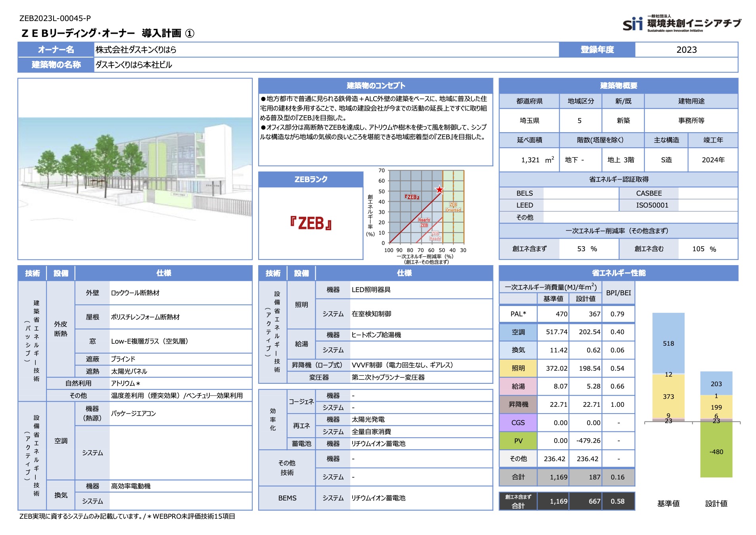
Task: Click the yellow 照明 category cell
Action: click(x=518, y=368)
